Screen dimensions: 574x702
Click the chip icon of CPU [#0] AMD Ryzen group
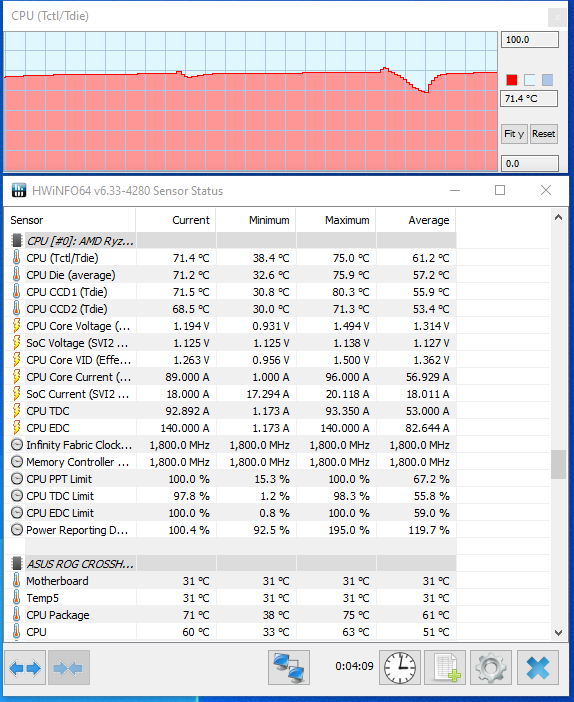(x=17, y=241)
